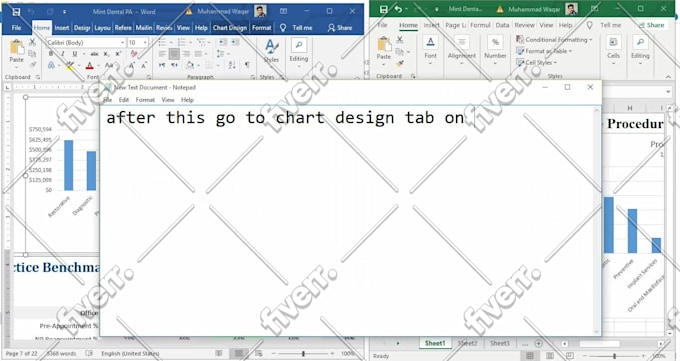Screen dimensions: 680x361
Task: Open the Calibri (Body) font name dropdown
Action: (x=123, y=43)
